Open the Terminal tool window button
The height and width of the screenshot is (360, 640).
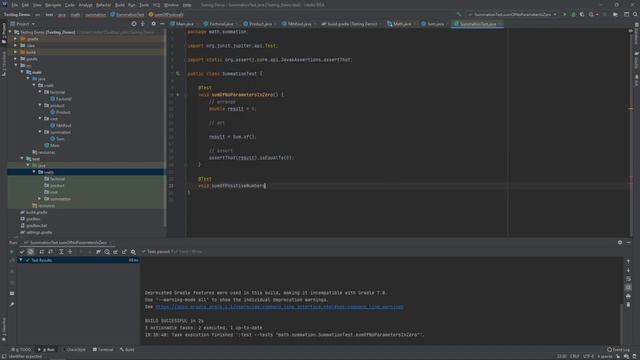(103, 350)
